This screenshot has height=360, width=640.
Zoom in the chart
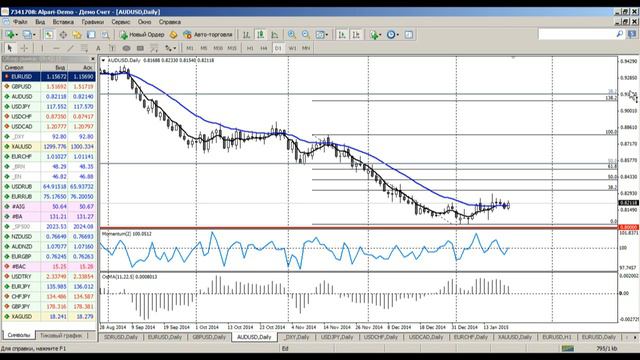[x=292, y=35]
